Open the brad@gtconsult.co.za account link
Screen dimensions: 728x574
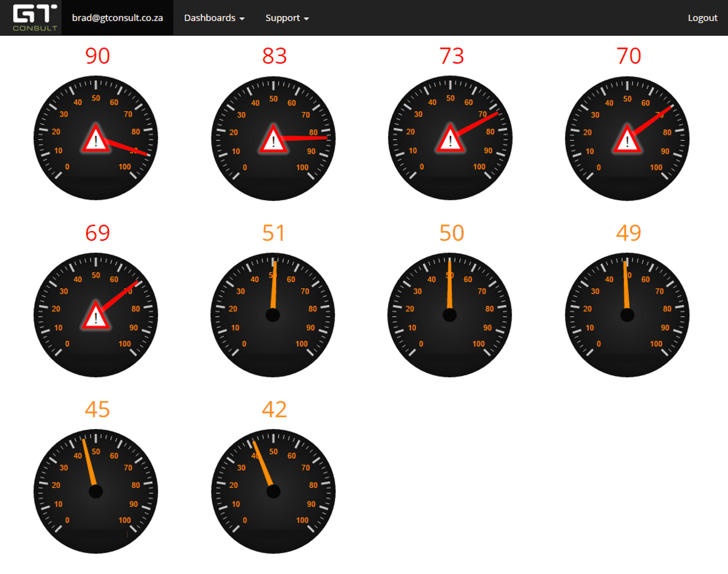point(117,18)
